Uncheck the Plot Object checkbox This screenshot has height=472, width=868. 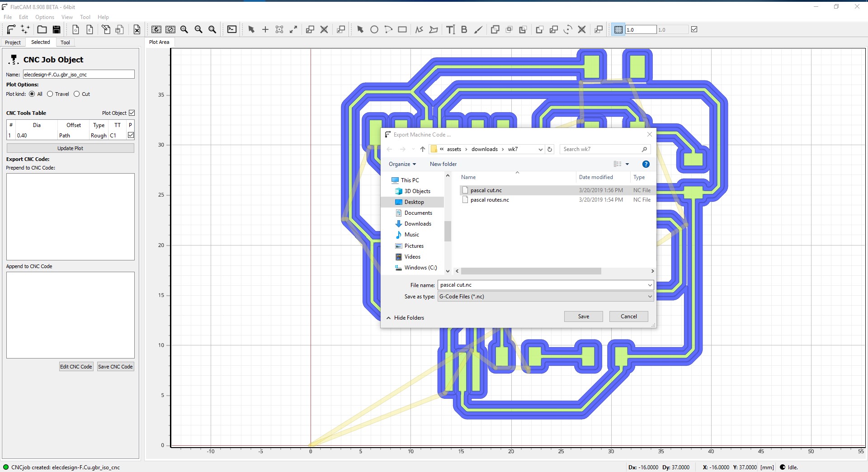coord(132,113)
